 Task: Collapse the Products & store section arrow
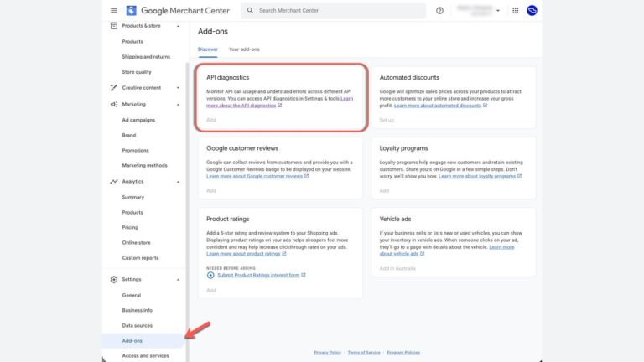[179, 26]
